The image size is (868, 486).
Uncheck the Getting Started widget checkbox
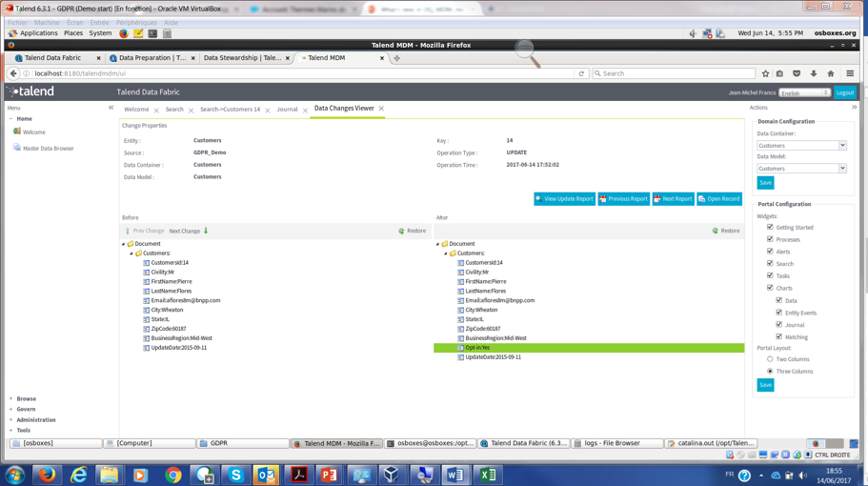click(x=770, y=227)
